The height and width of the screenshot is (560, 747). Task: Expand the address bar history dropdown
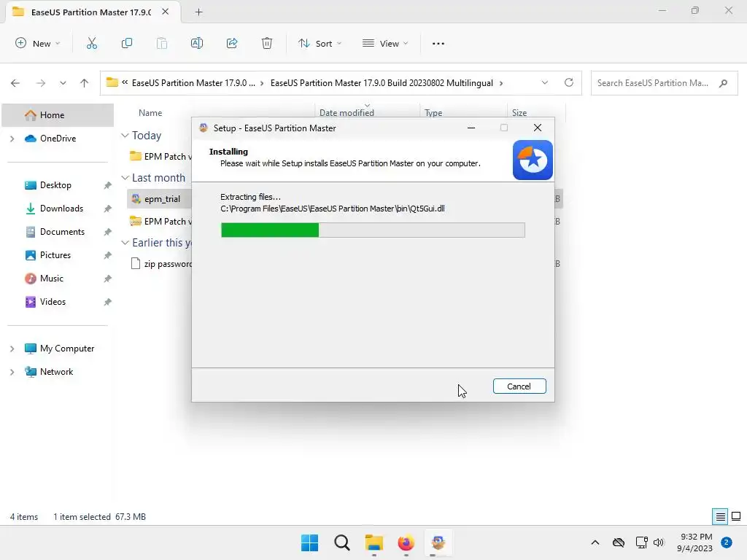(x=544, y=83)
